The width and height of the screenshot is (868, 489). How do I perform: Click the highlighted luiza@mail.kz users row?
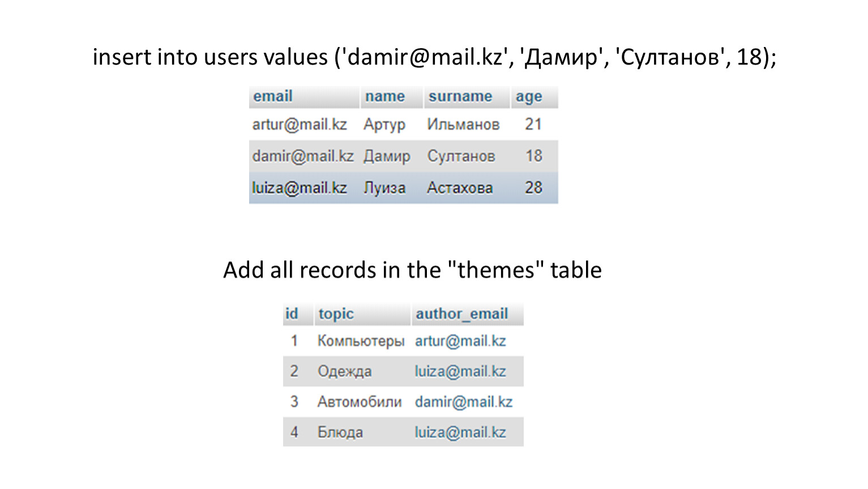tap(403, 187)
